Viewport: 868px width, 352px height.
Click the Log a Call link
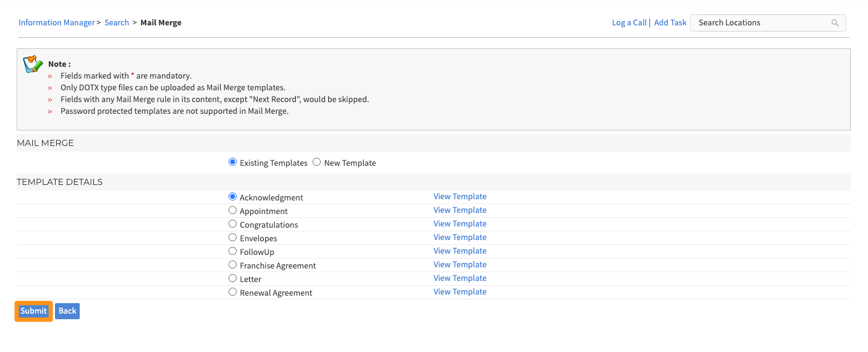pos(629,23)
